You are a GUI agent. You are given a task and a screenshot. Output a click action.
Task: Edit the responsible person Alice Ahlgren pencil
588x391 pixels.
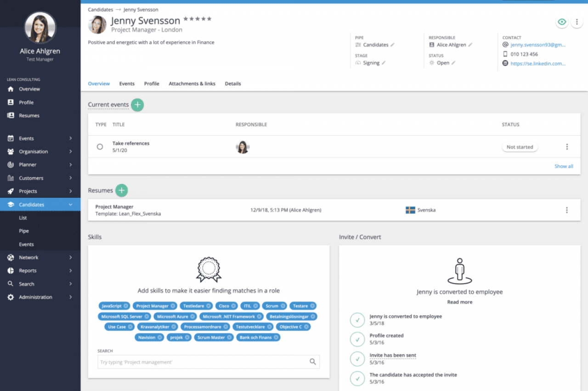[x=470, y=45]
